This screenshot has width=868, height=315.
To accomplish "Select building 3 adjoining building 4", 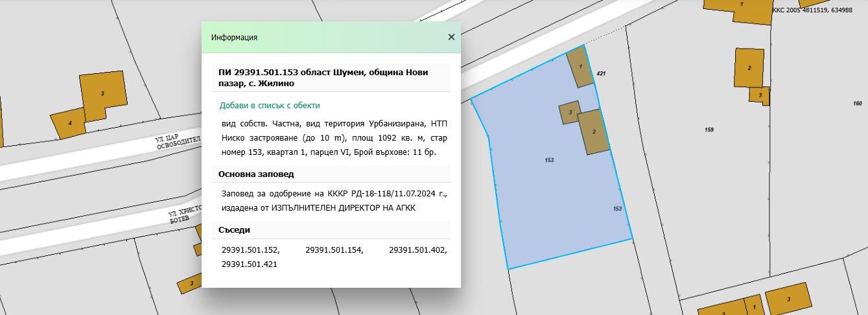I will click(103, 95).
